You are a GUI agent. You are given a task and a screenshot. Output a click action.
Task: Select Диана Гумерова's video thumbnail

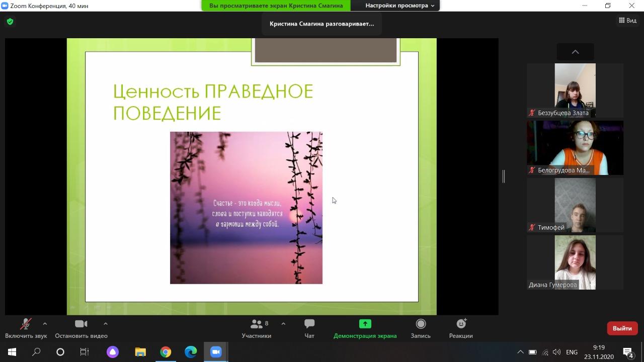coord(575,262)
